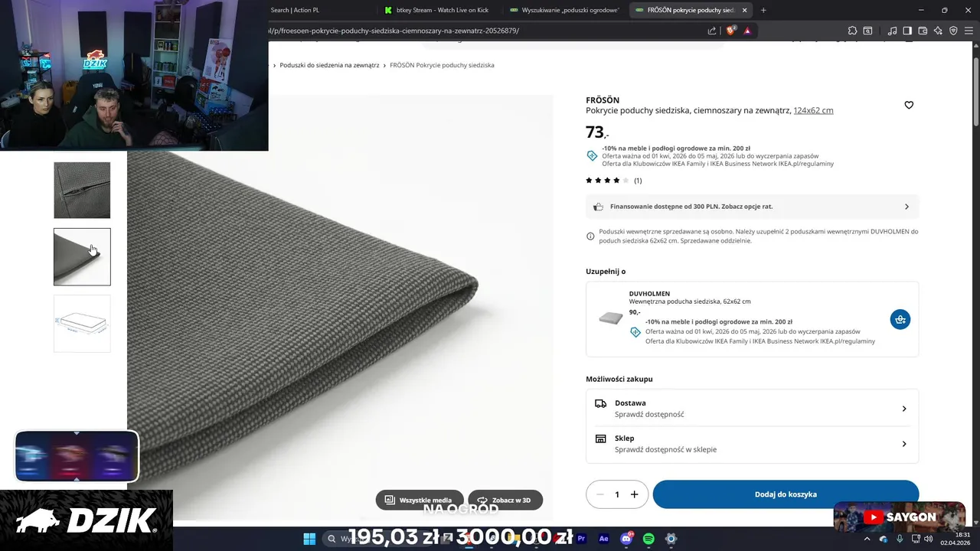980x551 pixels.
Task: Open Brave Shields icon in address bar
Action: coord(731,31)
